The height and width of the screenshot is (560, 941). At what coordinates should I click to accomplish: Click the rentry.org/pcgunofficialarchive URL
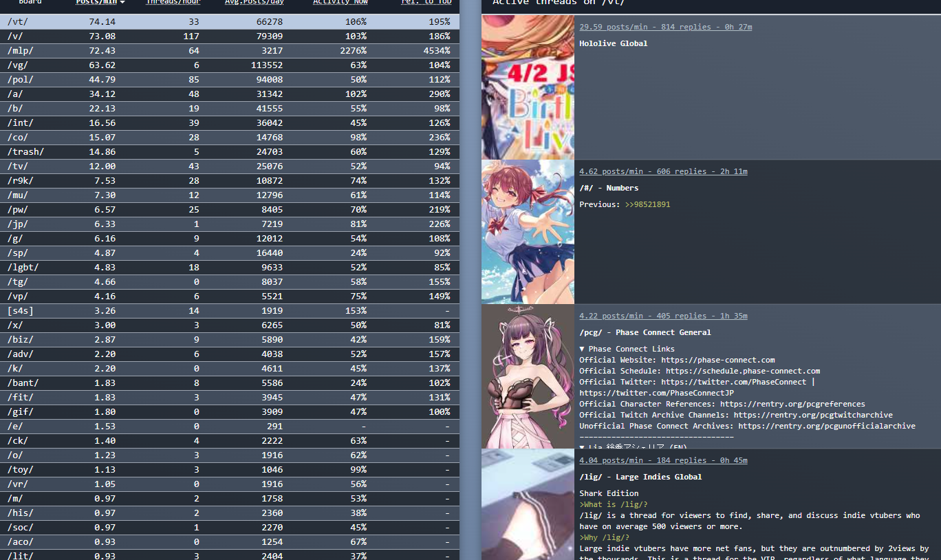point(827,426)
